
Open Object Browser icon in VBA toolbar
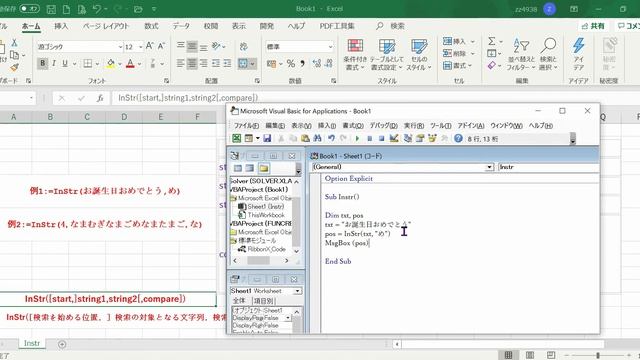click(x=432, y=138)
